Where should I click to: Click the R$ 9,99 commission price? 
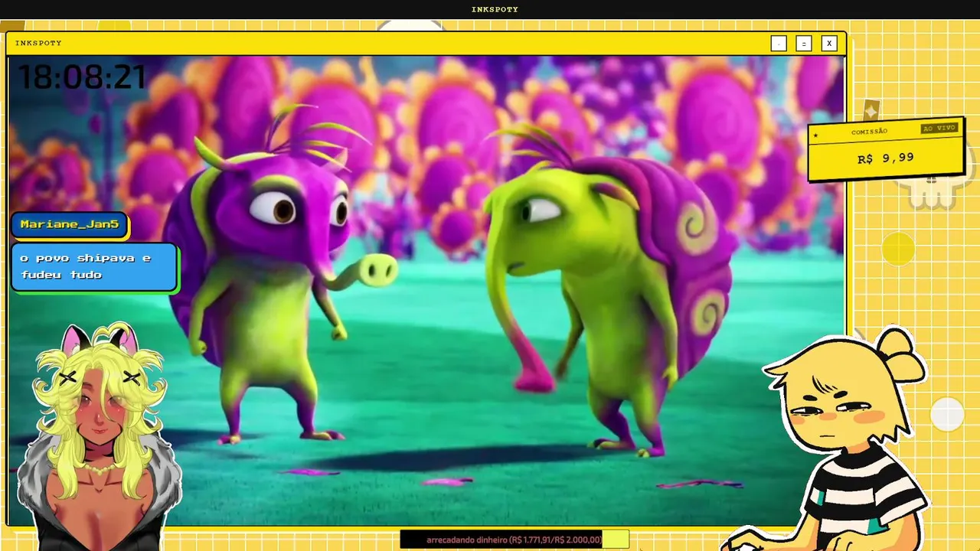tap(885, 158)
